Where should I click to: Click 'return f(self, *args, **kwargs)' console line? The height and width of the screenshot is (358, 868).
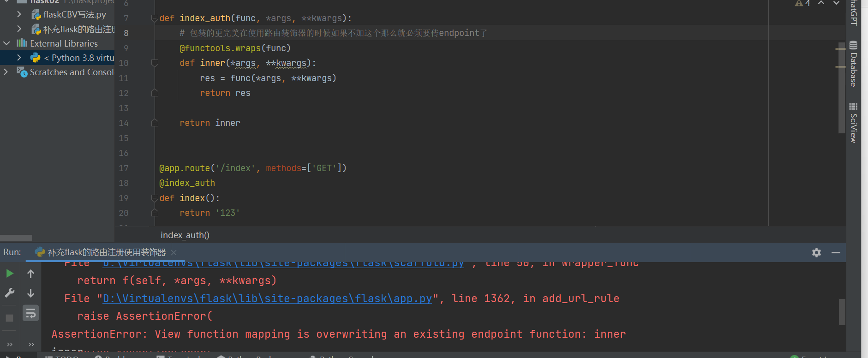coord(177,280)
